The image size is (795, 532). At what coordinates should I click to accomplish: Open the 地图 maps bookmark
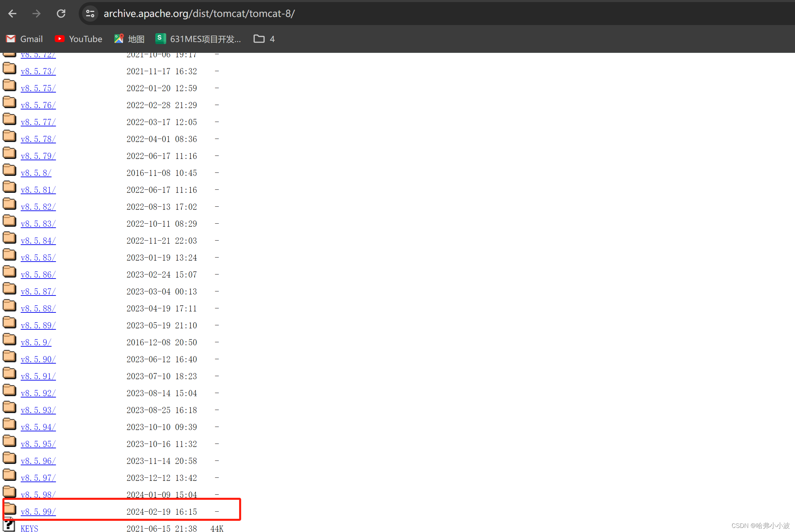click(129, 39)
